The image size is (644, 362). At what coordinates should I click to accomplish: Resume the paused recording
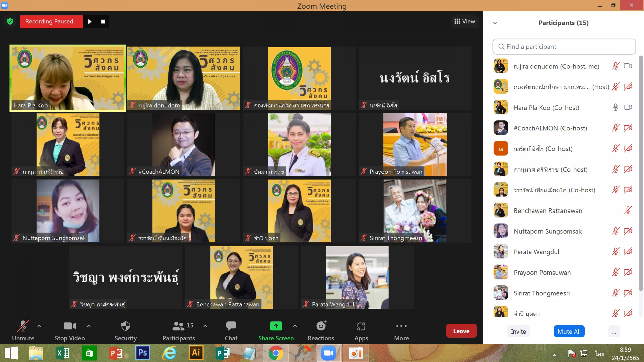[90, 22]
